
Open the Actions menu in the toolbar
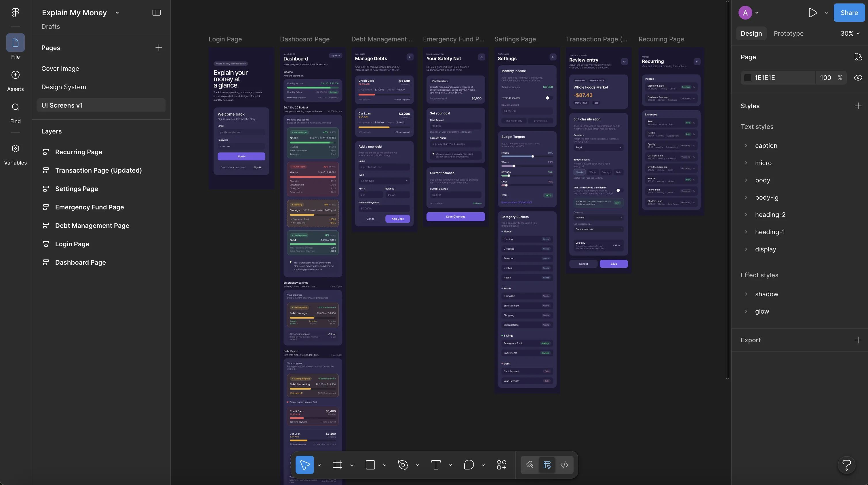[x=501, y=465]
